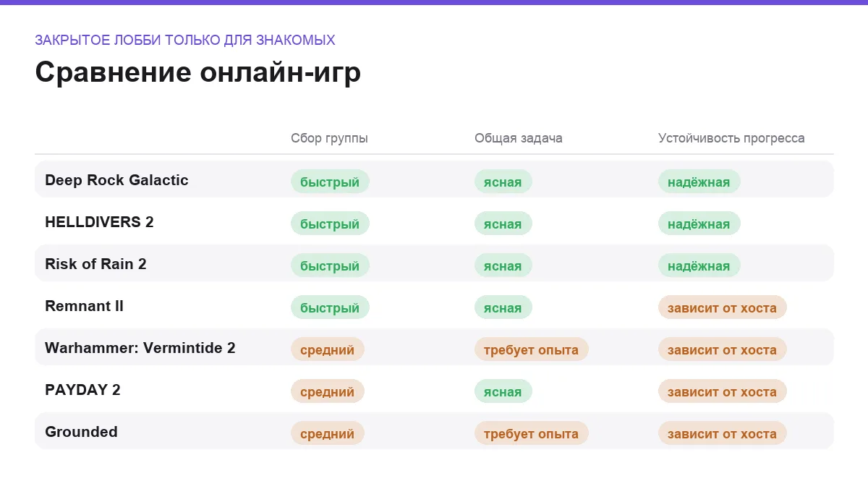Click 'требует опыта' badge in Grounded row

(531, 433)
